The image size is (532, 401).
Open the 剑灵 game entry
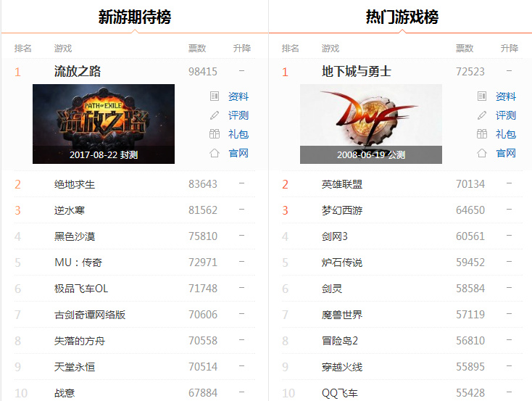[x=332, y=289]
